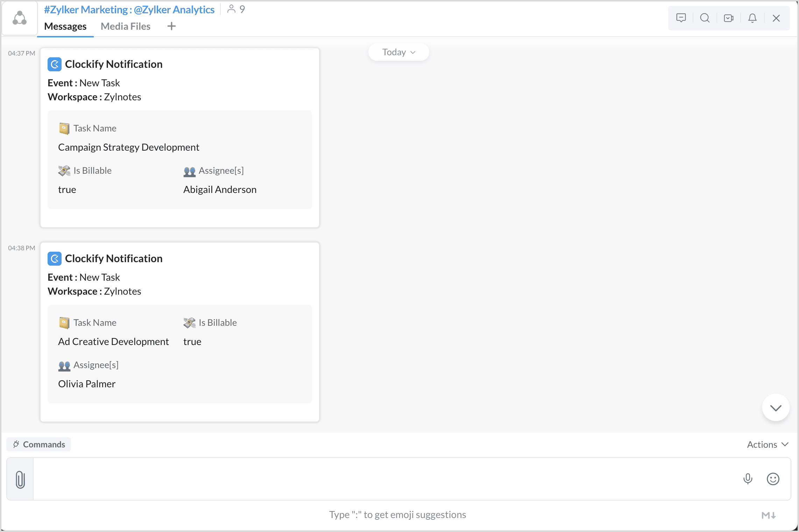799x532 pixels.
Task: Close the chat window with X
Action: point(776,18)
